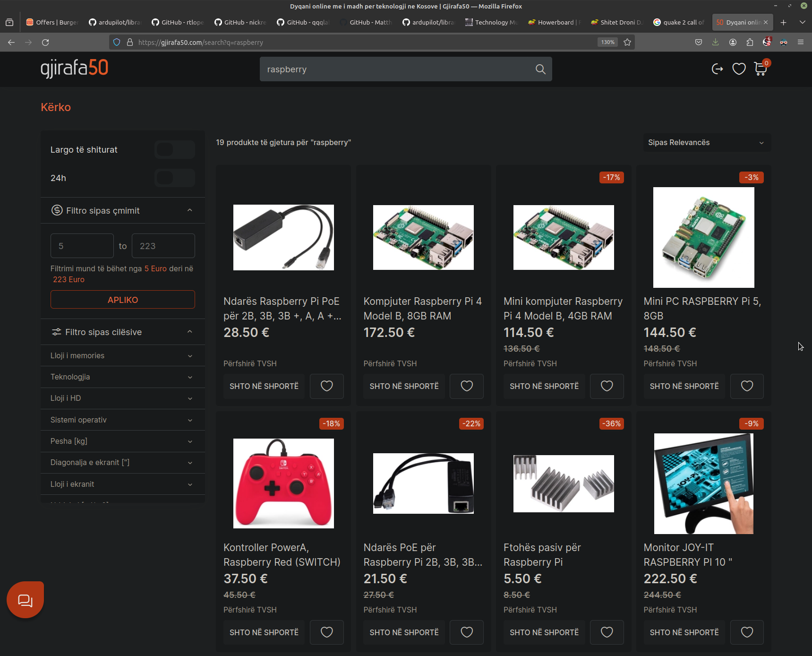Add Raspberry Pi 4 8GB to wishlist

467,386
